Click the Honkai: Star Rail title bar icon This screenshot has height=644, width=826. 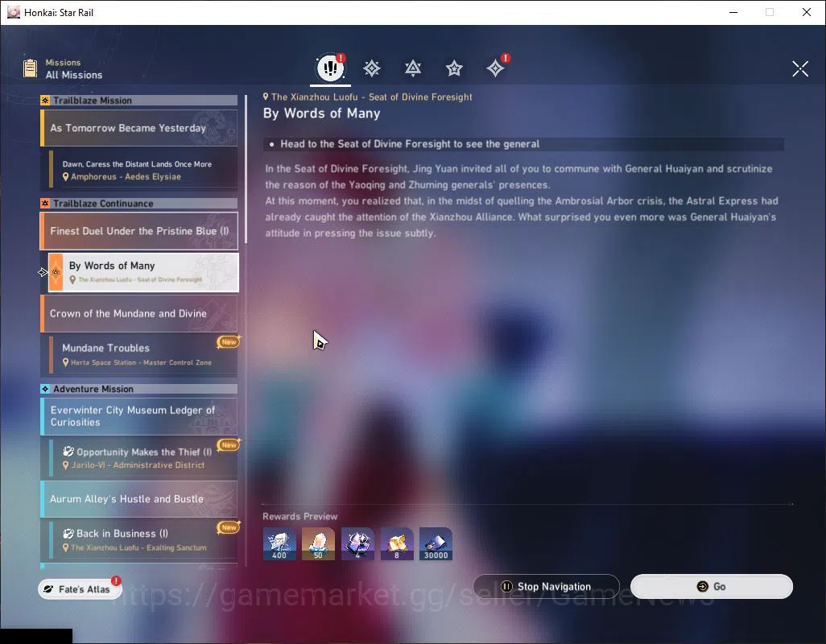pos(14,12)
